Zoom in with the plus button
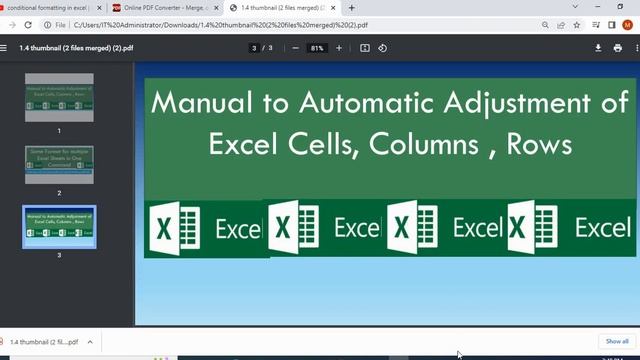This screenshot has width=640, height=360. coord(339,48)
